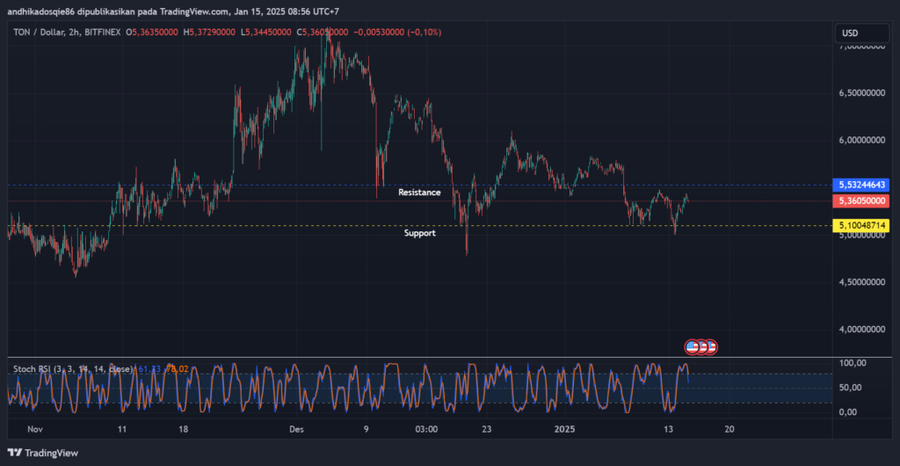Click the Stoch RSI 100,00 scale label

(853, 363)
